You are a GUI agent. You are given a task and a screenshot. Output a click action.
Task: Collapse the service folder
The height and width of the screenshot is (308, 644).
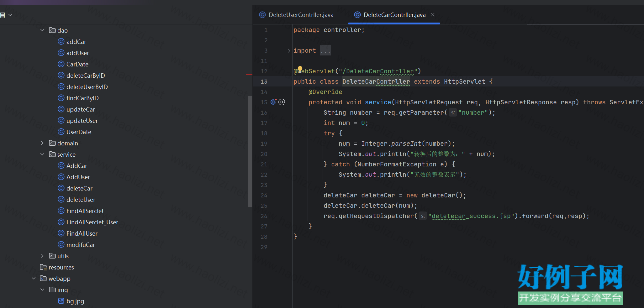tap(42, 154)
